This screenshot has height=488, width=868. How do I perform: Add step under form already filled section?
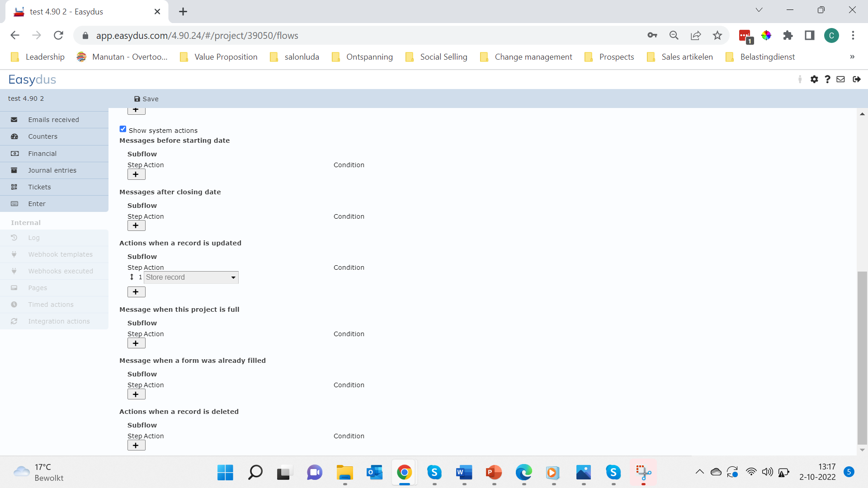(136, 394)
